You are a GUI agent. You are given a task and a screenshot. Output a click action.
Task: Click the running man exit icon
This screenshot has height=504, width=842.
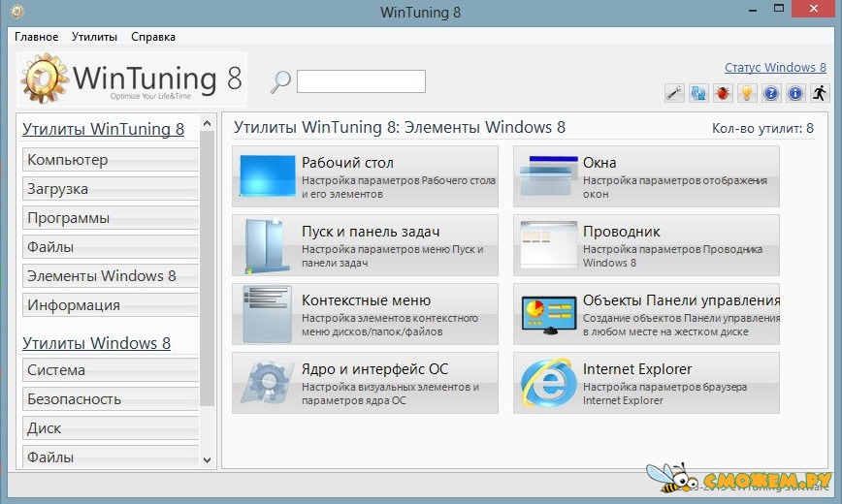pyautogui.click(x=820, y=93)
